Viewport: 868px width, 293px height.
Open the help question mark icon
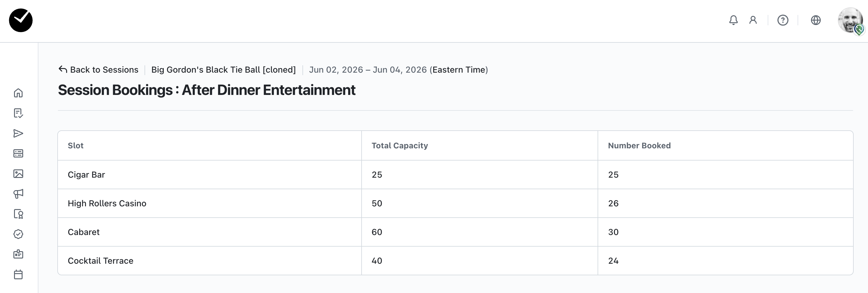782,20
